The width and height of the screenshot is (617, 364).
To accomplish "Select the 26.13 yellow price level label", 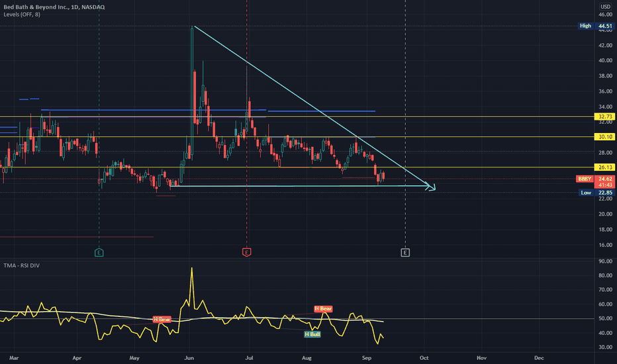I will (605, 167).
